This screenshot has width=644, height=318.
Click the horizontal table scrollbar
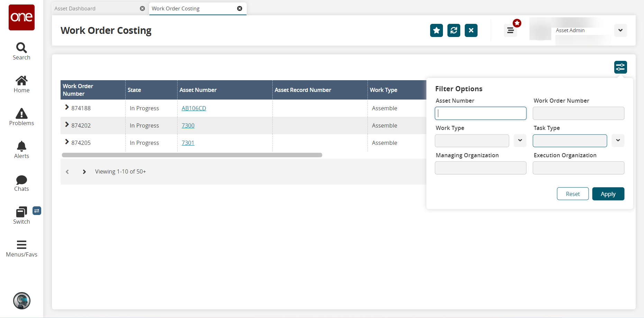click(192, 155)
